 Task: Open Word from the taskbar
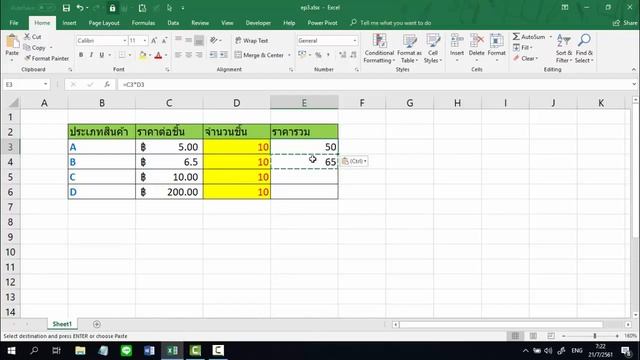tap(149, 351)
